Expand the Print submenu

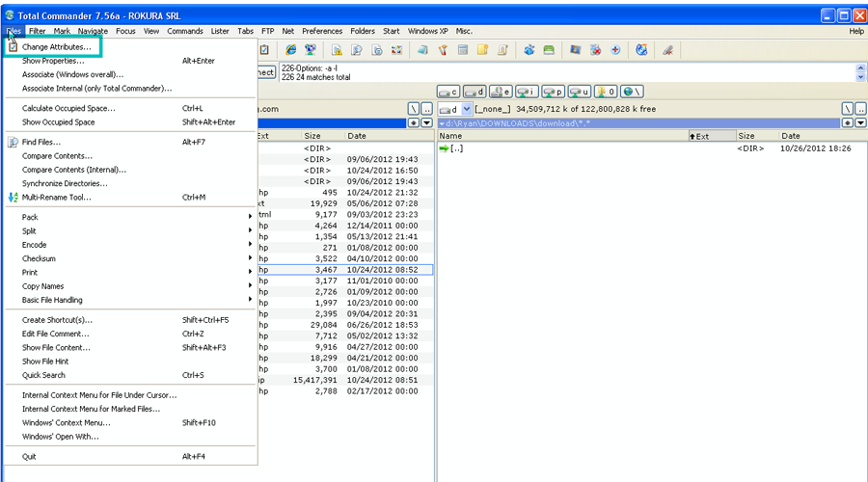130,272
